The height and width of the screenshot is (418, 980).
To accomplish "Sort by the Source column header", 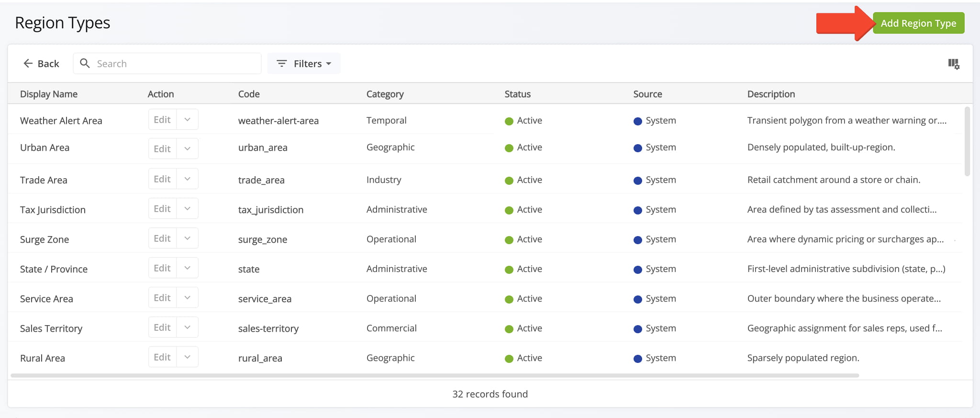I will [648, 94].
